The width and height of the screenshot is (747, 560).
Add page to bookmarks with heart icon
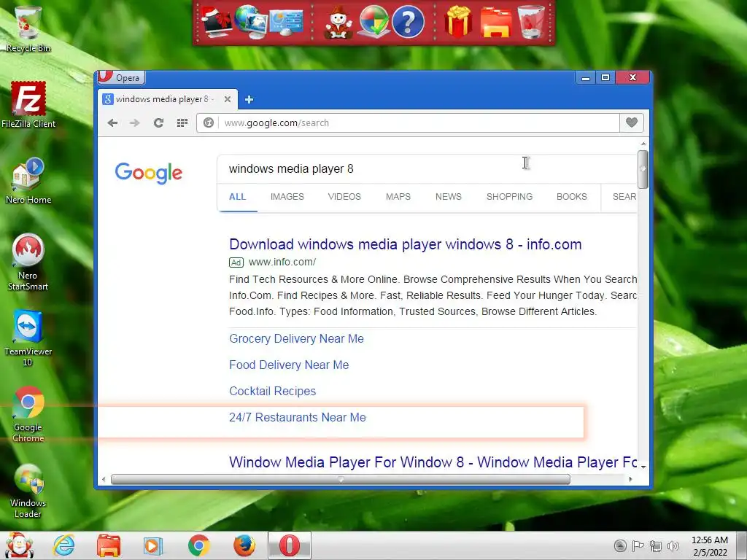(x=632, y=122)
